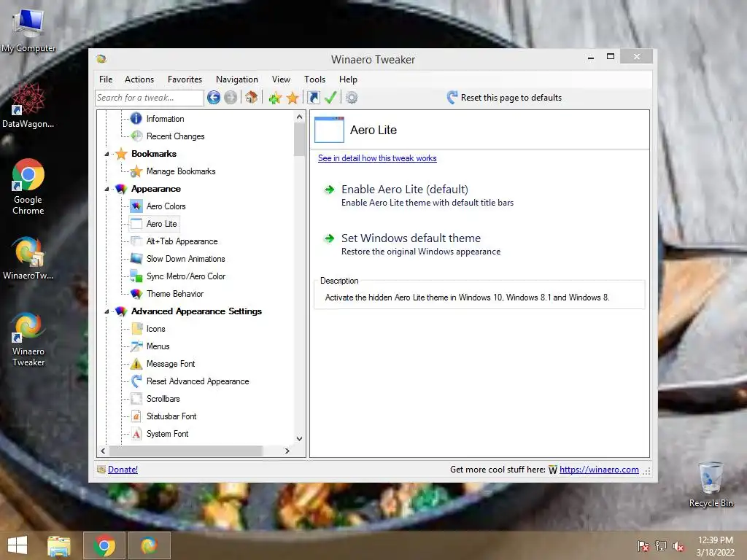Open 'See in detail how this tweak works'

coord(377,158)
